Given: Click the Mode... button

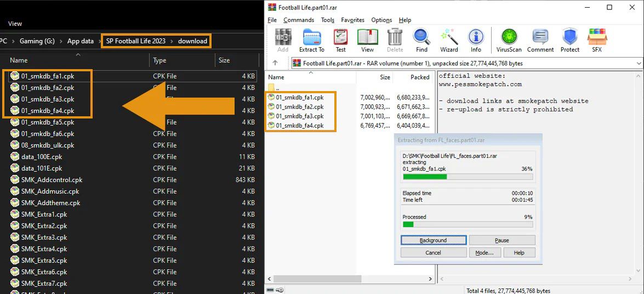Looking at the screenshot, I should (x=484, y=253).
